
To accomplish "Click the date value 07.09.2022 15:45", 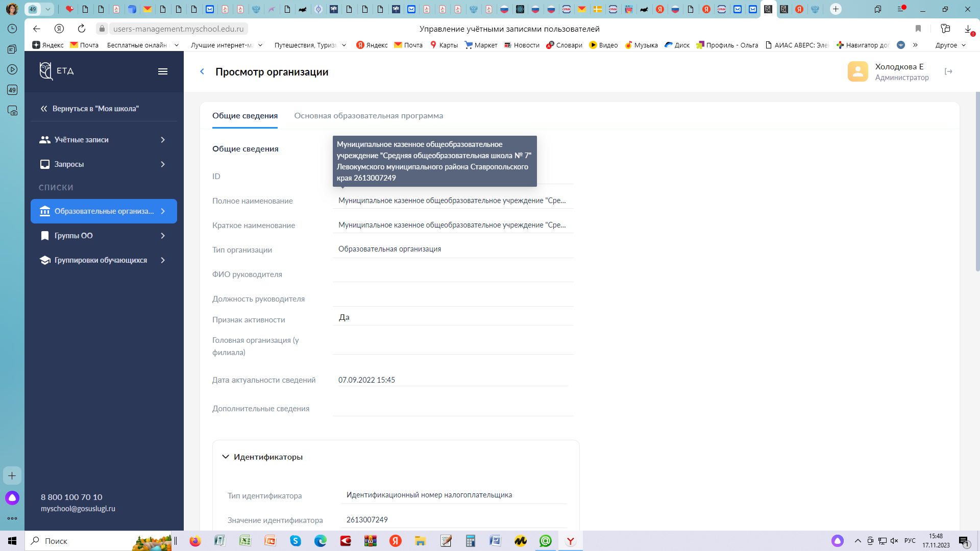I will [366, 380].
